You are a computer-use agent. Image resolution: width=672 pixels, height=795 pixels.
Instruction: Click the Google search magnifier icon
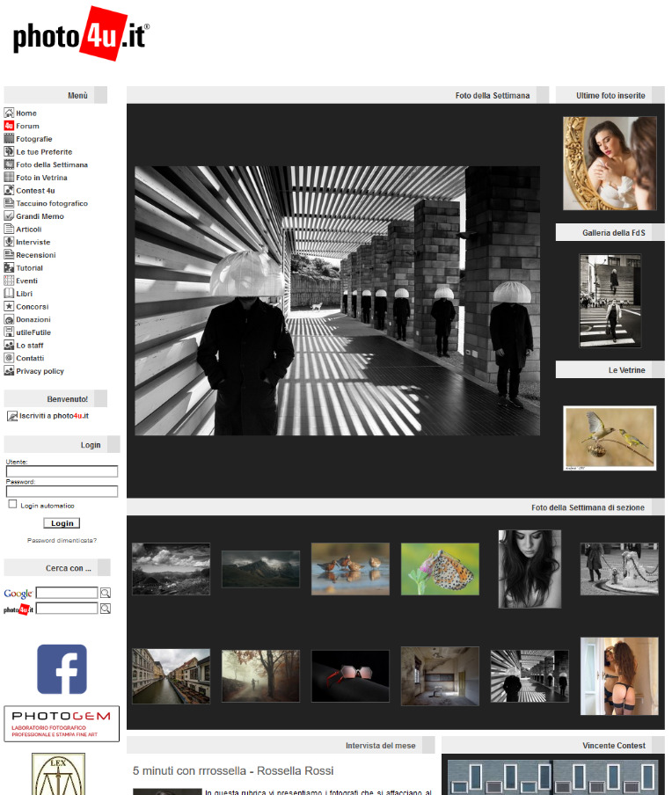coord(106,594)
